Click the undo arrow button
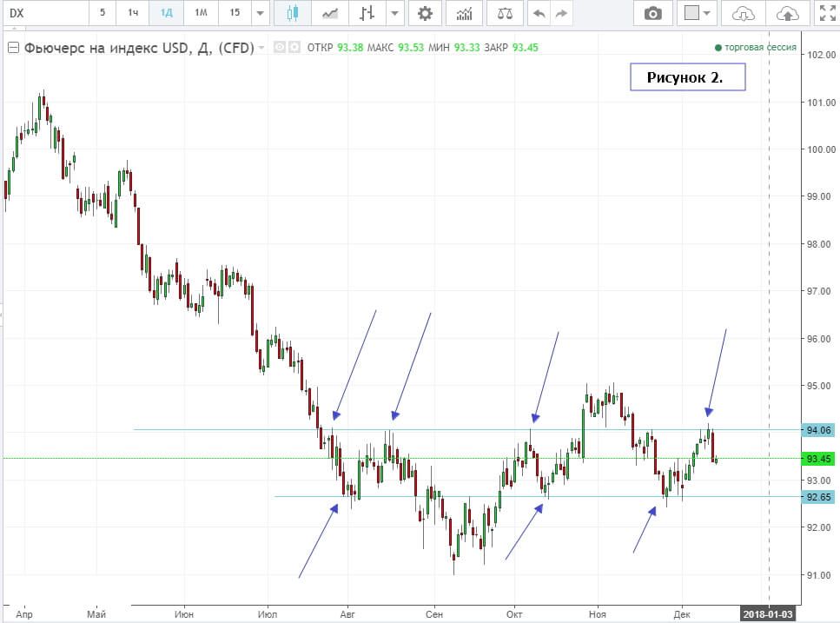 539,14
